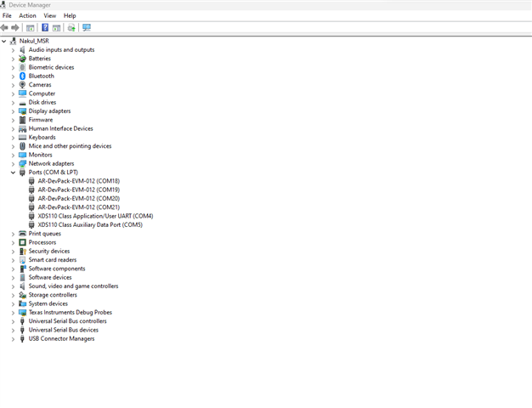This screenshot has width=532, height=408.
Task: Expand the System devices node
Action: (x=13, y=303)
